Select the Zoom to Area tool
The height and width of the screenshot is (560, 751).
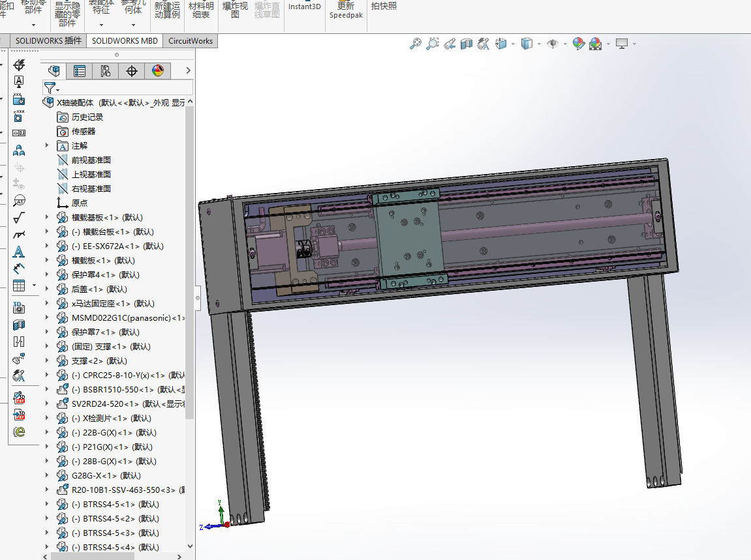click(x=432, y=44)
